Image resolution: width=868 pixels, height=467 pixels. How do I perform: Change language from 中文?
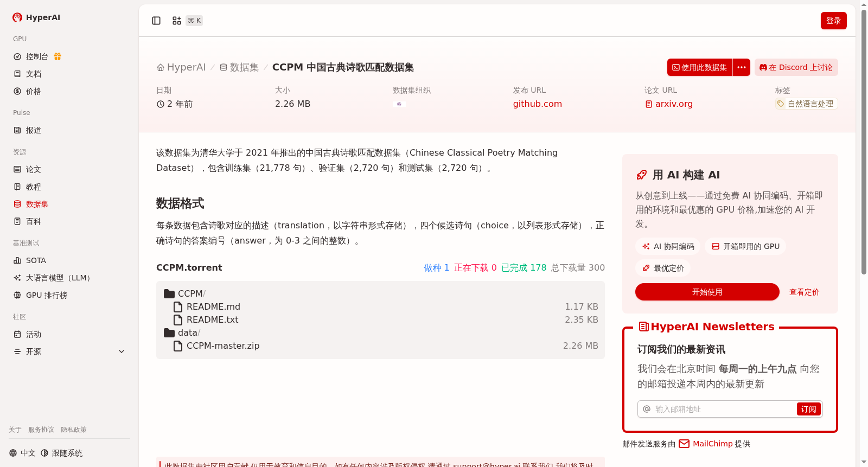(22, 453)
